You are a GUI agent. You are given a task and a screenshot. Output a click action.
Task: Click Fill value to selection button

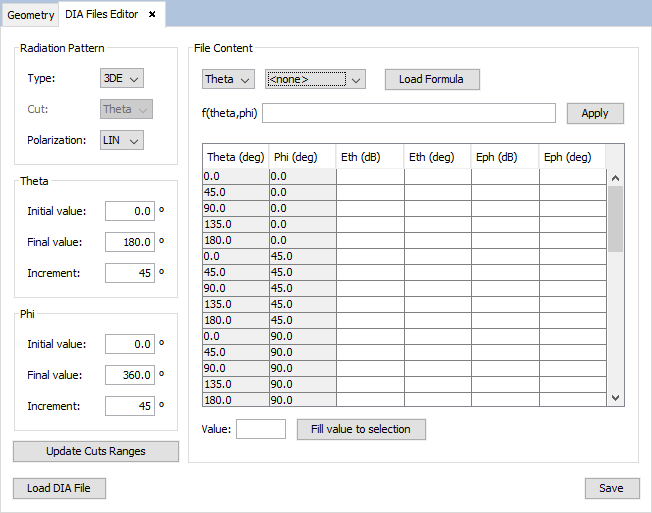pyautogui.click(x=361, y=429)
